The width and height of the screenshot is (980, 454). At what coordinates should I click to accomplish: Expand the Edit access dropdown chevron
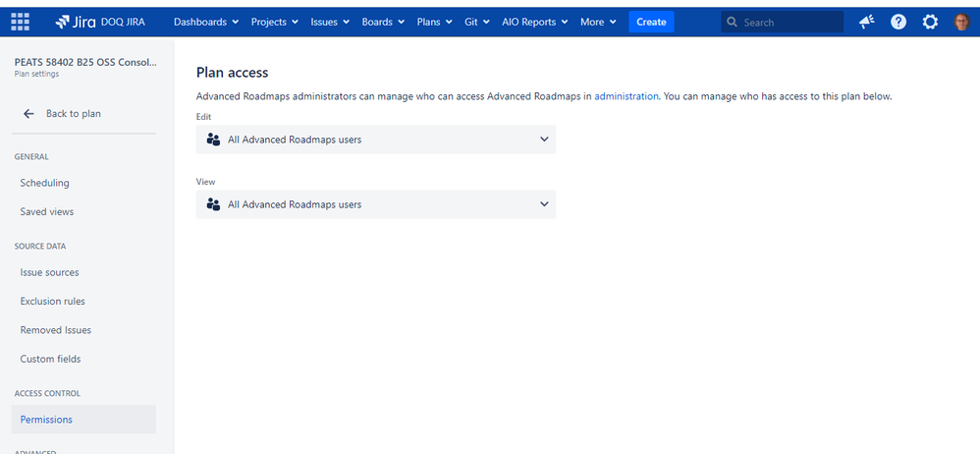pyautogui.click(x=544, y=140)
